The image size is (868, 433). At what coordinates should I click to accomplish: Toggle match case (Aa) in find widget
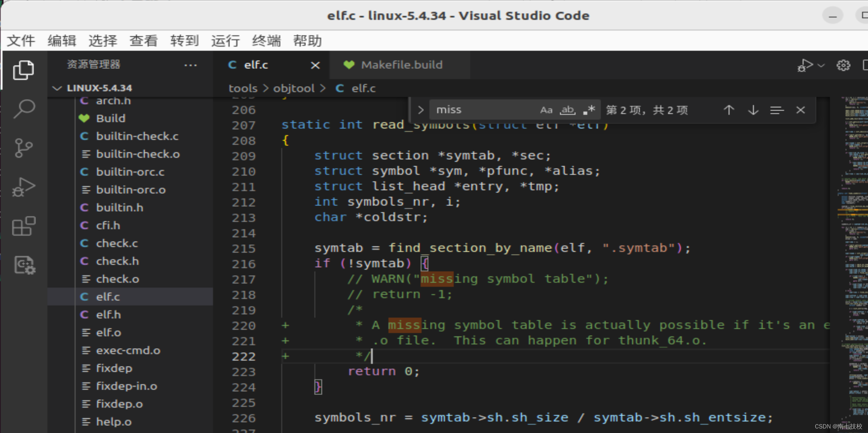[x=546, y=110]
